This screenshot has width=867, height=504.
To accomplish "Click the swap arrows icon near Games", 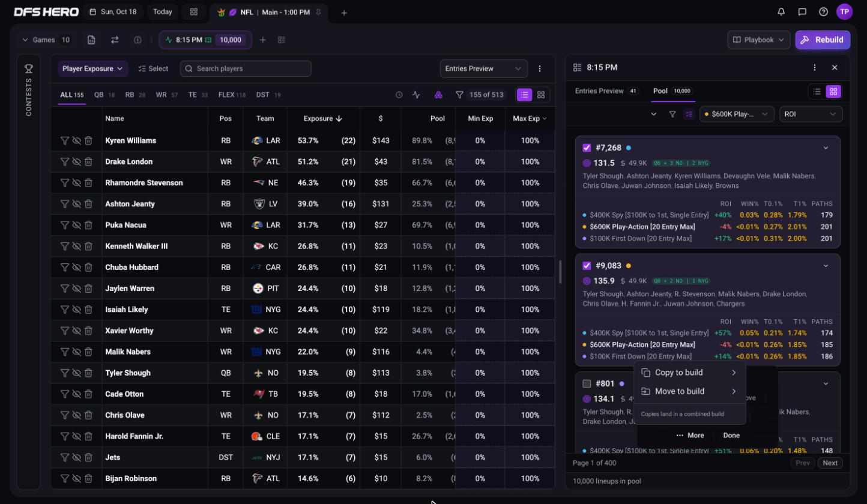I will click(114, 40).
